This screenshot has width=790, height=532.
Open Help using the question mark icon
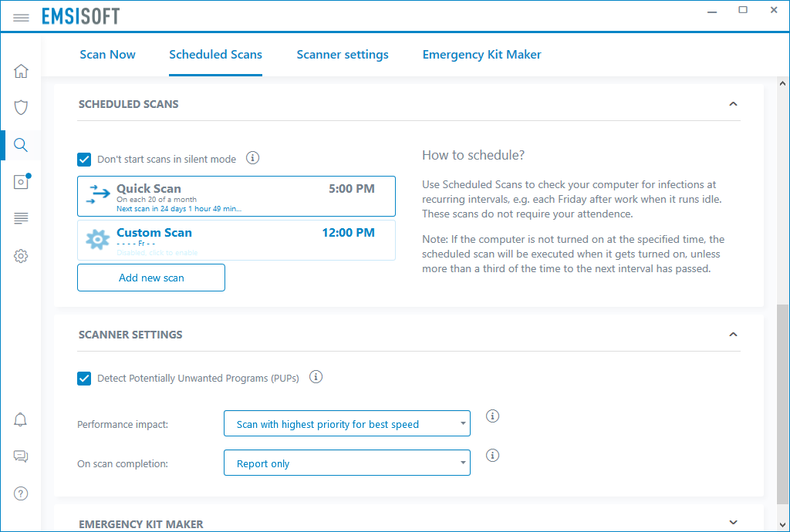pos(21,493)
